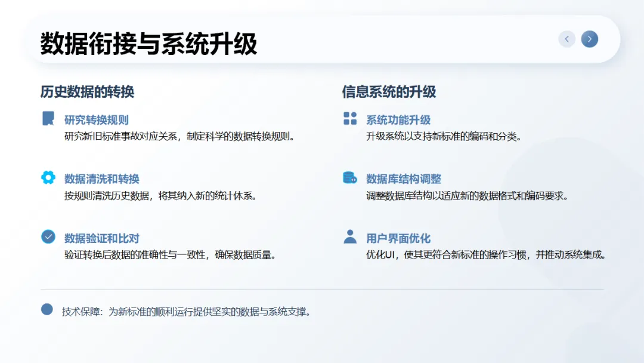The height and width of the screenshot is (363, 644).
Task: Click the 数据库结构调整 subheading
Action: click(404, 179)
